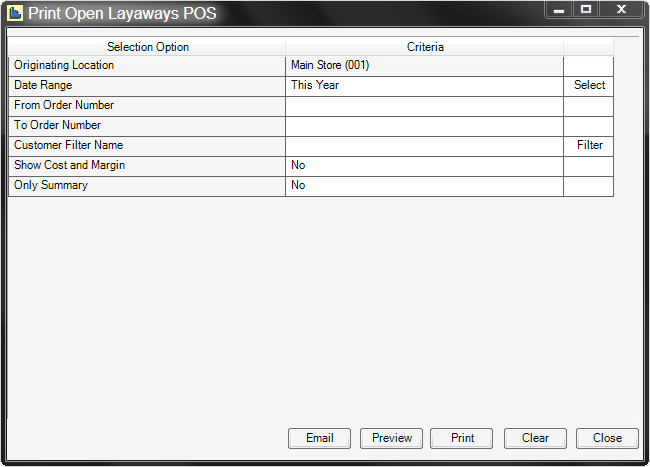Change the This Year date range value
The height and width of the screenshot is (467, 650).
coord(424,86)
